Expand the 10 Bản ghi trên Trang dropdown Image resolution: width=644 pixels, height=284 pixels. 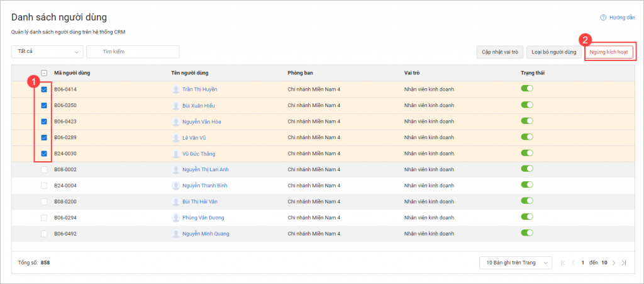(x=516, y=263)
